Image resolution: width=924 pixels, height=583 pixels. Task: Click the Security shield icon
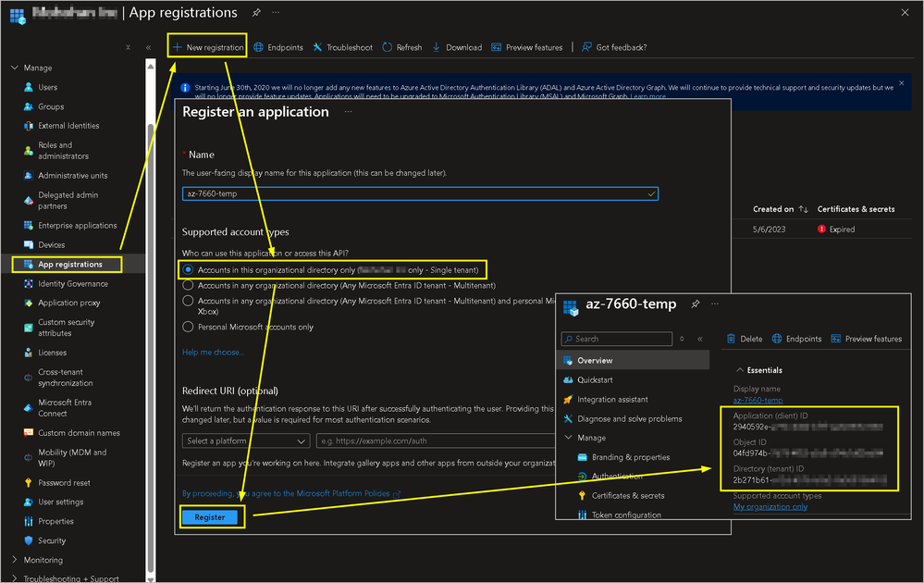tap(29, 540)
